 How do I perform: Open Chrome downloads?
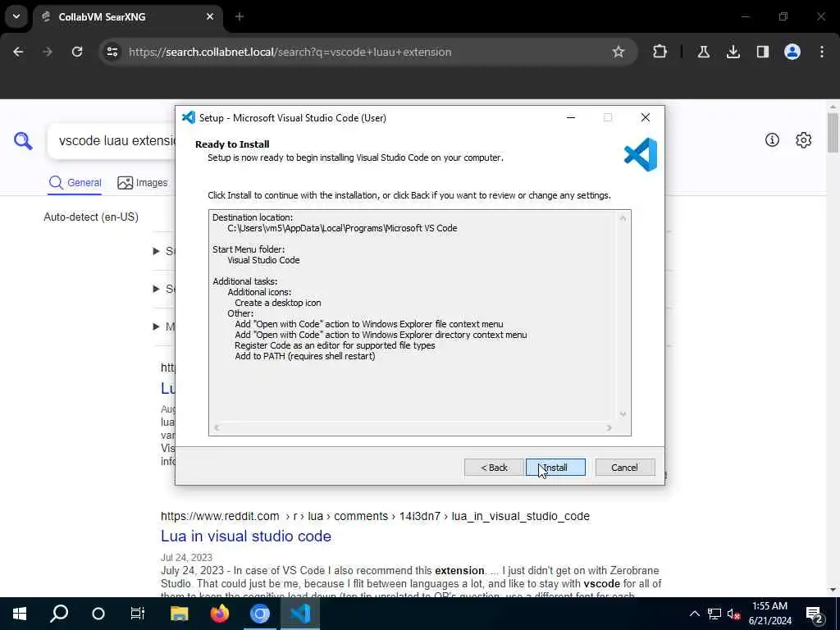[733, 52]
